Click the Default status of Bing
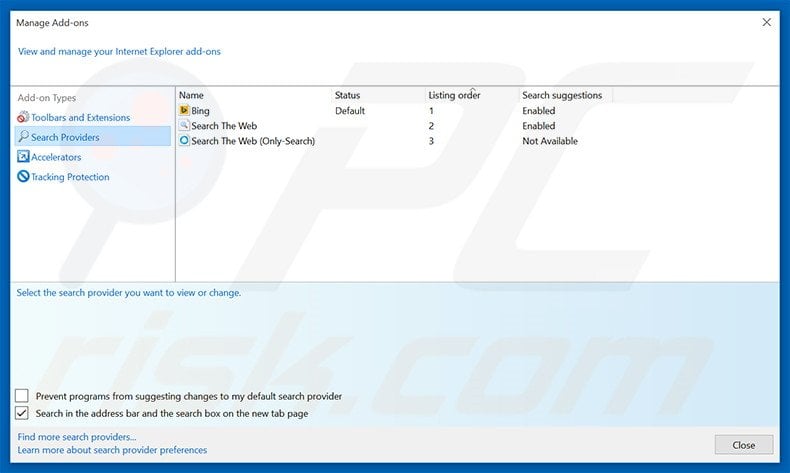This screenshot has height=473, width=790. click(x=350, y=111)
